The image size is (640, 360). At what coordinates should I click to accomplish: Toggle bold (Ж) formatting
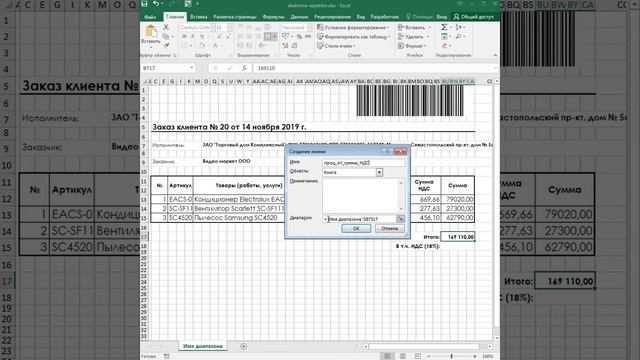tap(184, 37)
